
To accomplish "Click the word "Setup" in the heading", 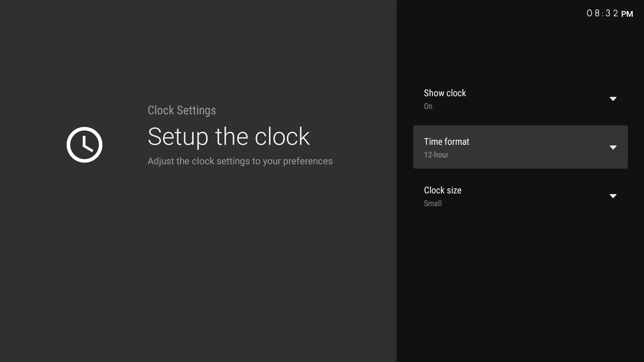I will pos(178,137).
